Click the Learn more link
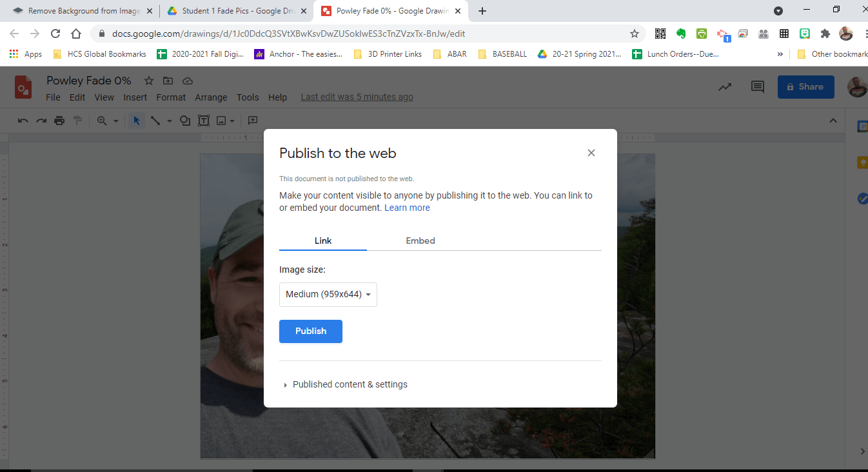 pos(407,207)
